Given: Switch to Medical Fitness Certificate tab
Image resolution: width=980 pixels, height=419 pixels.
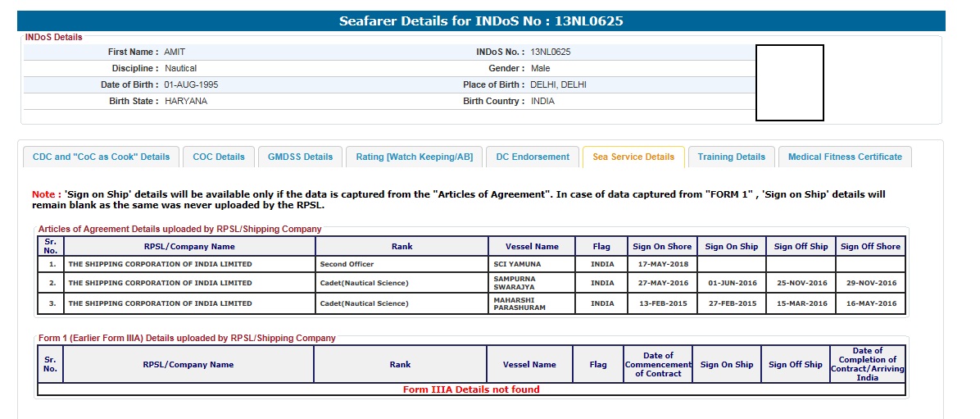Looking at the screenshot, I should click(x=845, y=157).
